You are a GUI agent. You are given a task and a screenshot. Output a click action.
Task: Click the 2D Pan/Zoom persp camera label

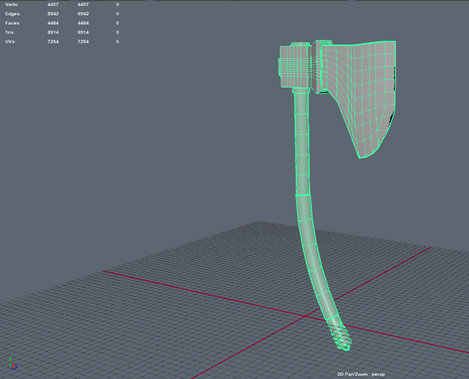(x=361, y=374)
